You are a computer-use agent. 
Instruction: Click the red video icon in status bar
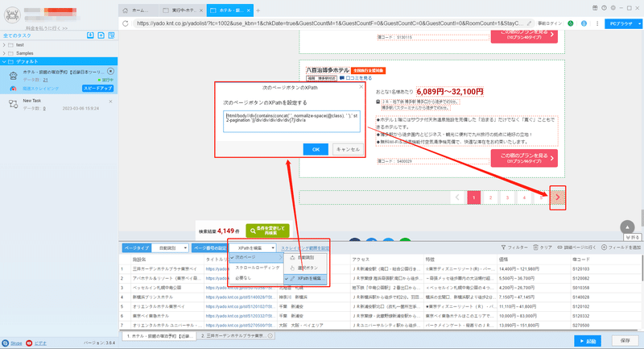(29, 343)
